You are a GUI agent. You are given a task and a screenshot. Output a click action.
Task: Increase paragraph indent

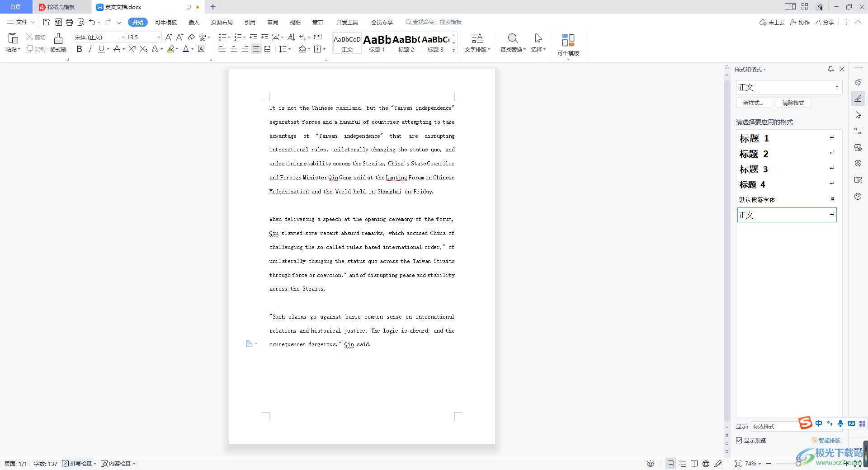click(x=264, y=37)
